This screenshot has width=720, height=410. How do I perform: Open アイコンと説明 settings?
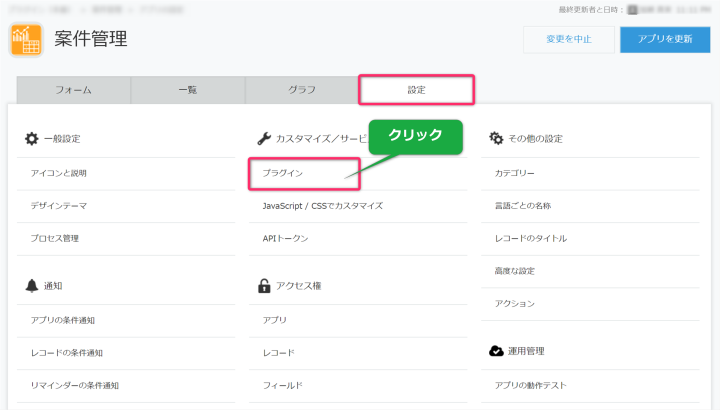pos(59,173)
